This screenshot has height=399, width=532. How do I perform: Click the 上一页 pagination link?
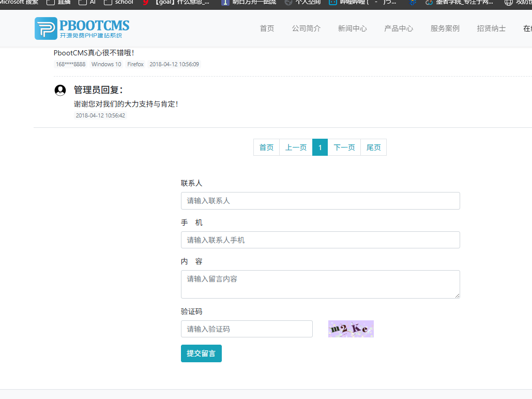click(x=296, y=147)
